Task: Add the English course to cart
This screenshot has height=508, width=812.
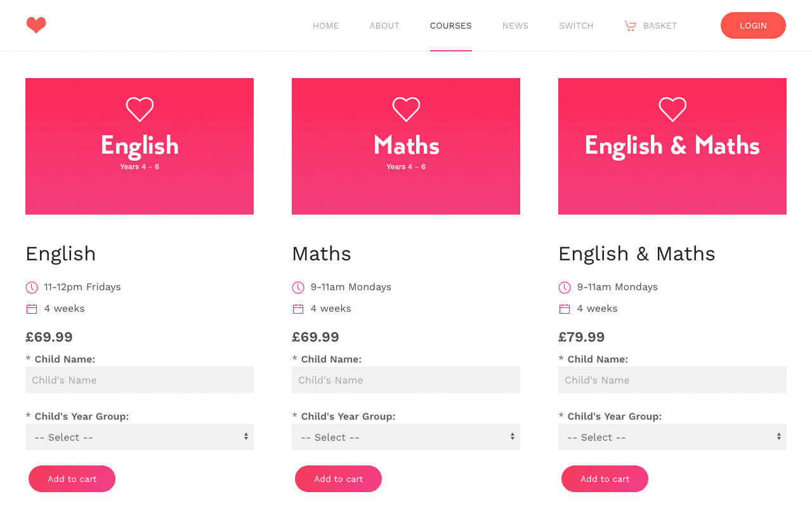Action: coord(72,479)
